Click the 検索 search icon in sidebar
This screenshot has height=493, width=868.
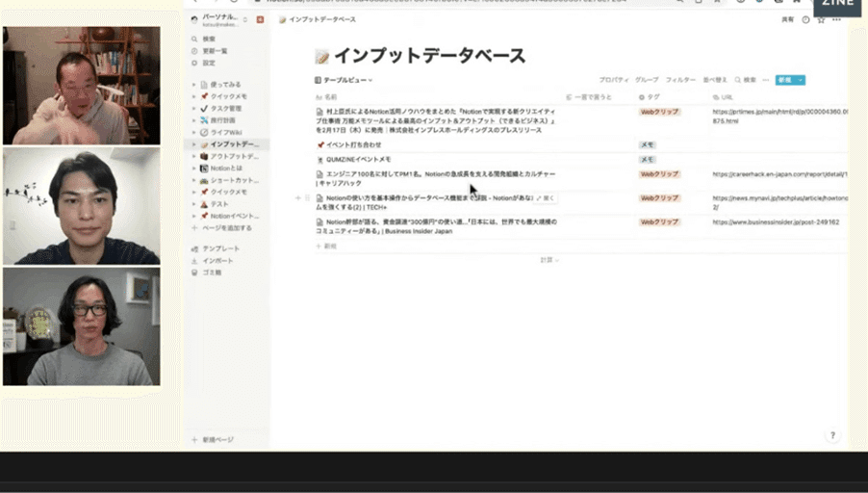[194, 39]
